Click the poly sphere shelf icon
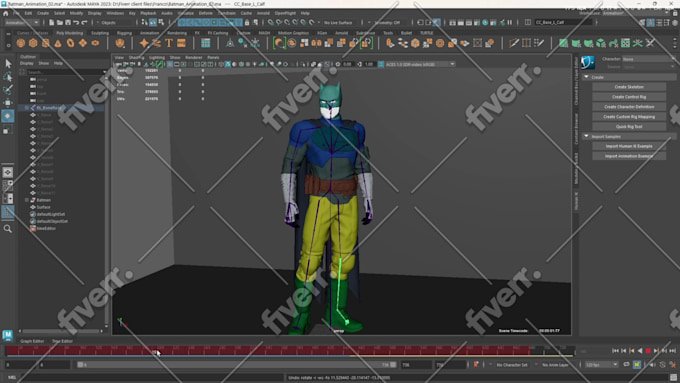 click(x=21, y=43)
